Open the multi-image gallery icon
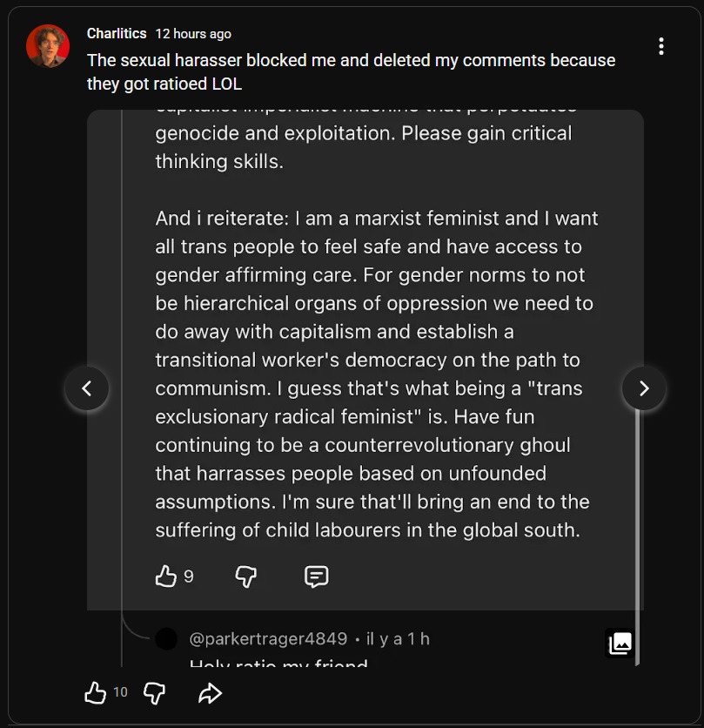The width and height of the screenshot is (704, 728). point(620,644)
